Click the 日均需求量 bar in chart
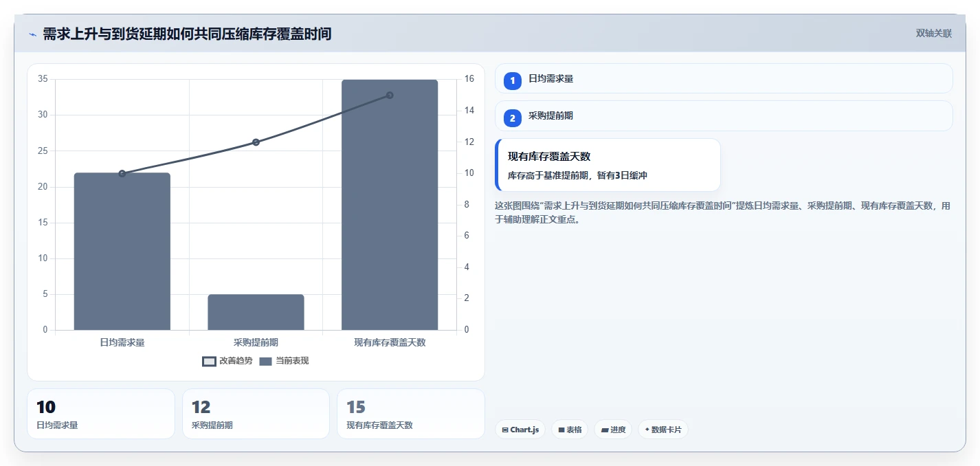The width and height of the screenshot is (980, 466). (122, 252)
